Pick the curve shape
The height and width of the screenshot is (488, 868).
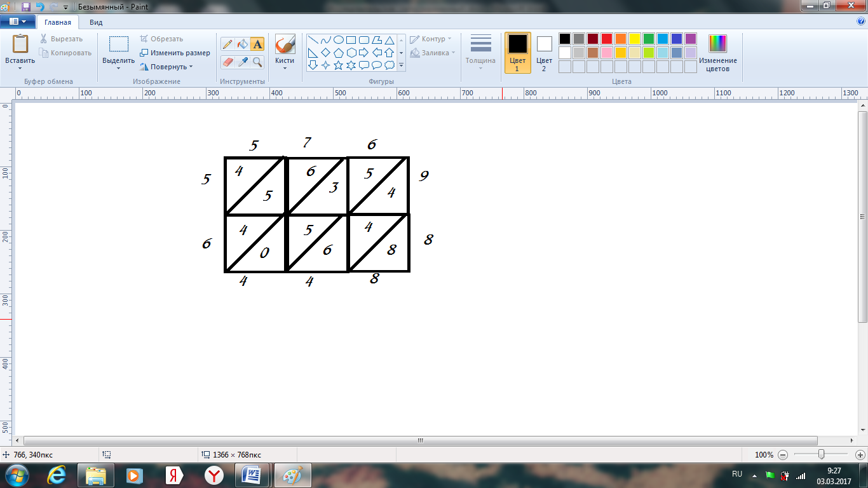(x=326, y=39)
